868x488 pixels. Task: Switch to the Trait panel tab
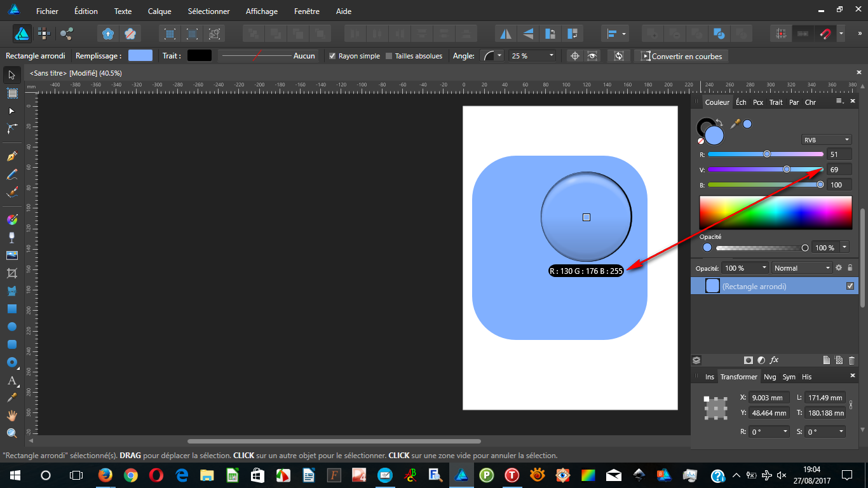[x=776, y=102]
